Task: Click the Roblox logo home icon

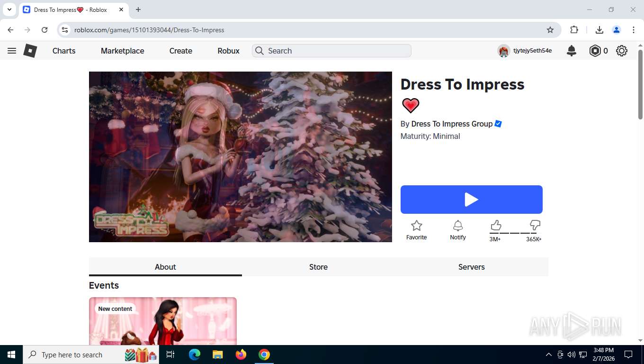Action: click(30, 51)
